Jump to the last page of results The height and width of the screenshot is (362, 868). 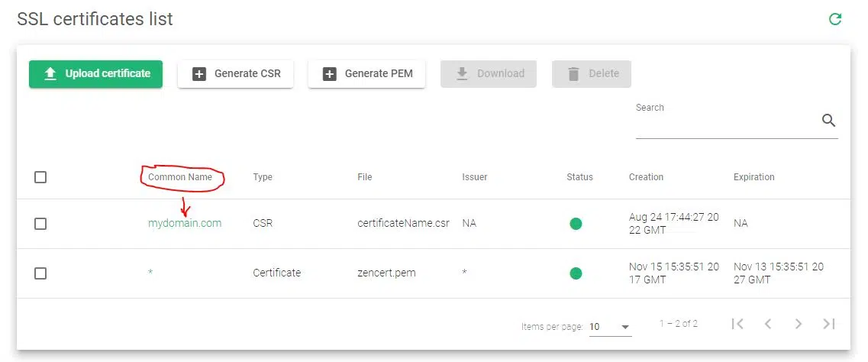[828, 324]
